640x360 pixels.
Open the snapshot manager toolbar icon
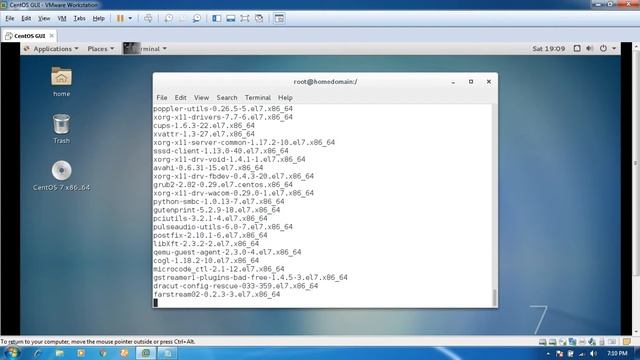[x=197, y=18]
